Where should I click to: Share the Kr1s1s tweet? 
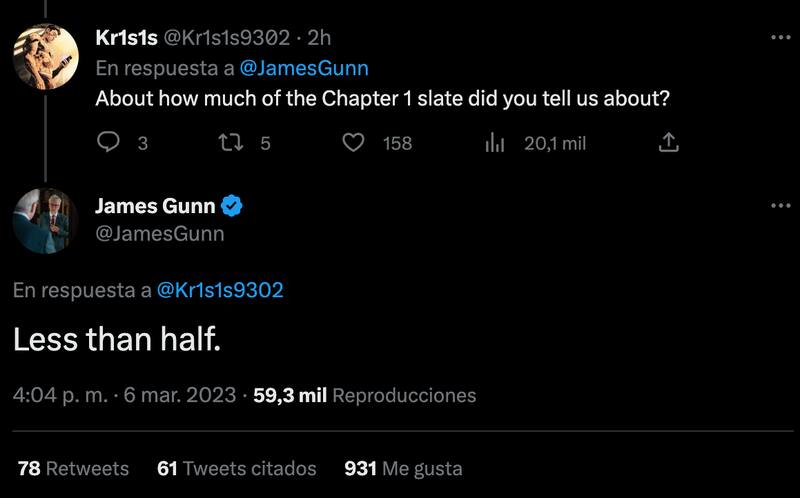pyautogui.click(x=669, y=143)
